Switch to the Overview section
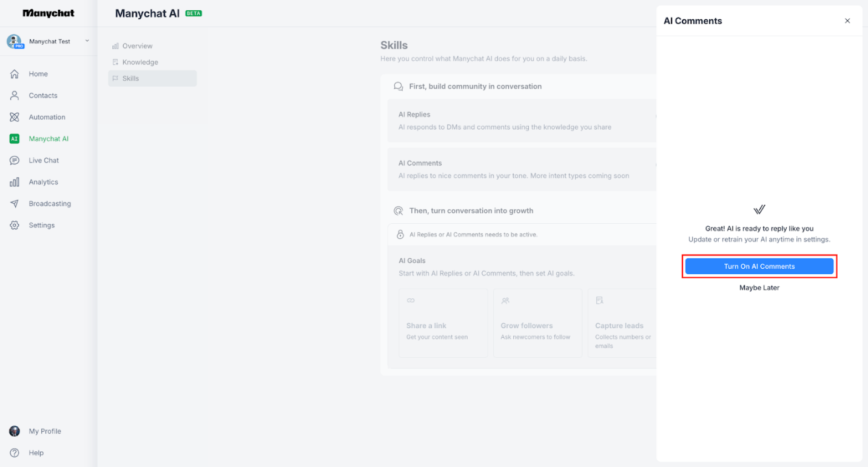The width and height of the screenshot is (868, 467). click(x=138, y=45)
